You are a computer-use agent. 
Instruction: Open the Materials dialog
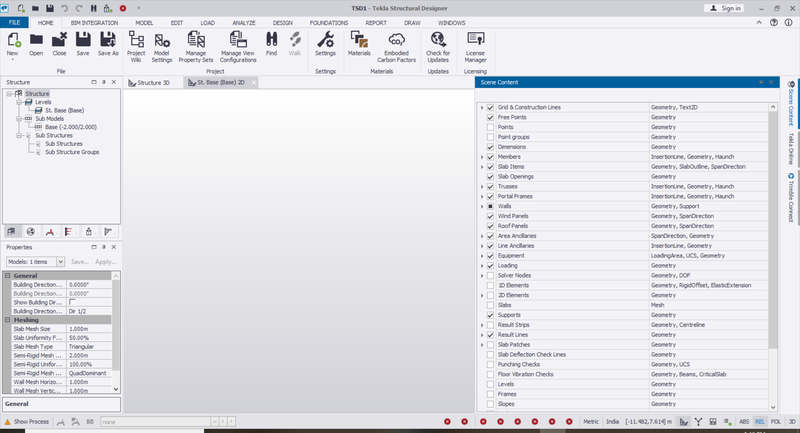coord(359,44)
